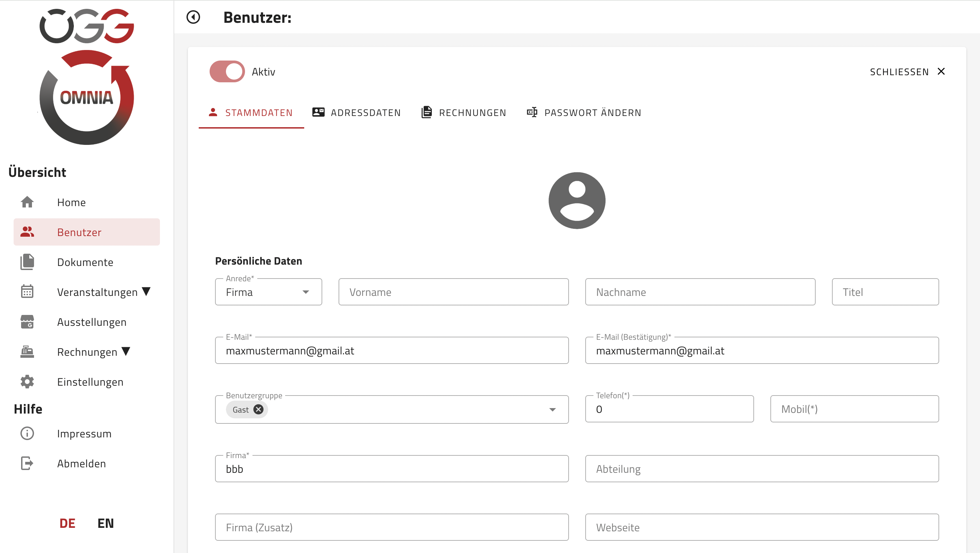Open the Anrede dropdown showing Firma
Viewport: 980px width, 553px height.
(268, 292)
